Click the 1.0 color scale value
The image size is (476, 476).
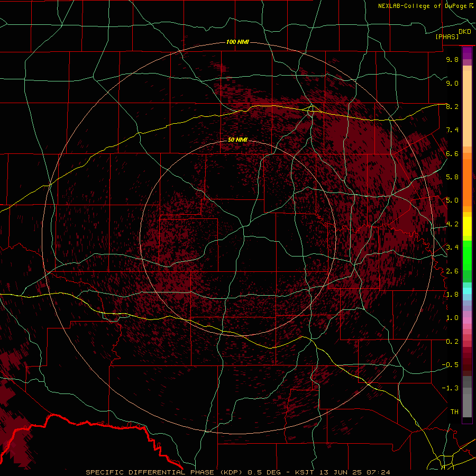tap(452, 318)
